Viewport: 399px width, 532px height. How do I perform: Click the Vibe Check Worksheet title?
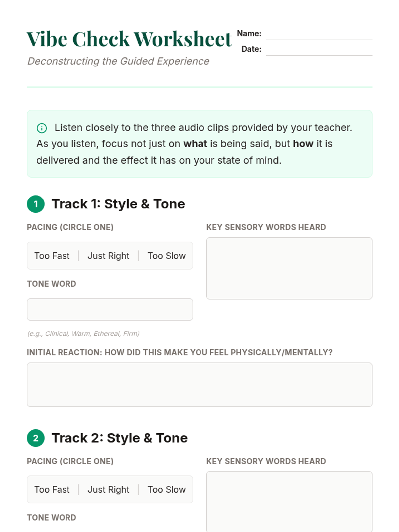(129, 39)
